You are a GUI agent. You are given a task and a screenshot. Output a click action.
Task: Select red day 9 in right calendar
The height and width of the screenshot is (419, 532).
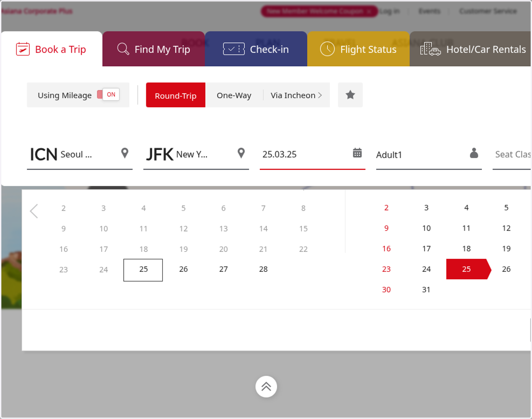[387, 228]
